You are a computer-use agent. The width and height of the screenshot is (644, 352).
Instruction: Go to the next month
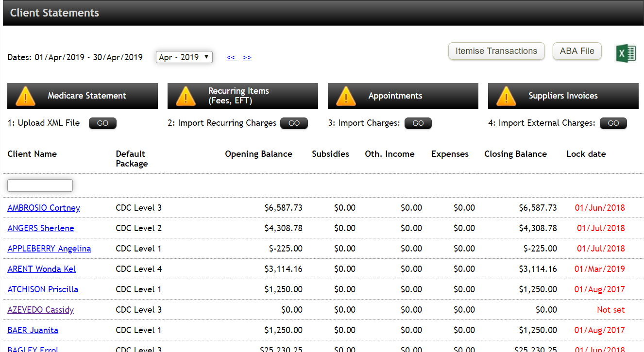click(x=247, y=57)
